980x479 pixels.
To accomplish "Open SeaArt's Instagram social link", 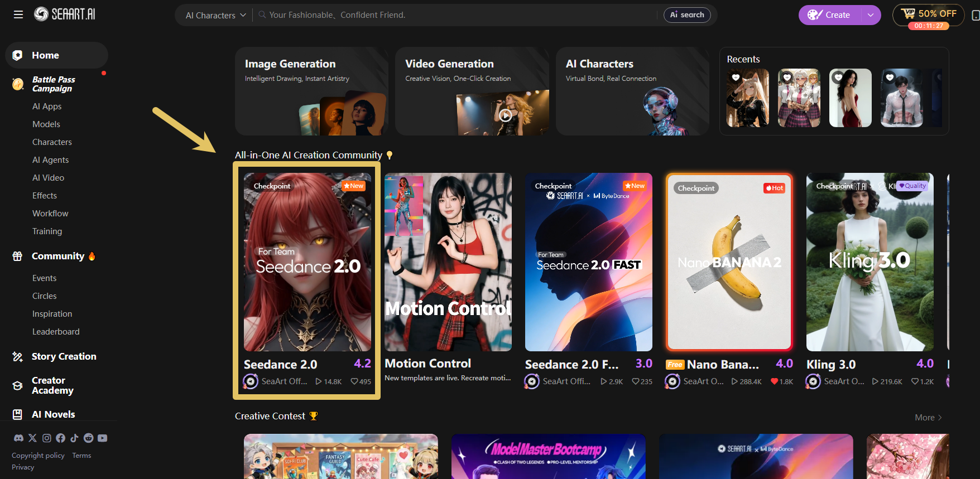I will pos(47,438).
